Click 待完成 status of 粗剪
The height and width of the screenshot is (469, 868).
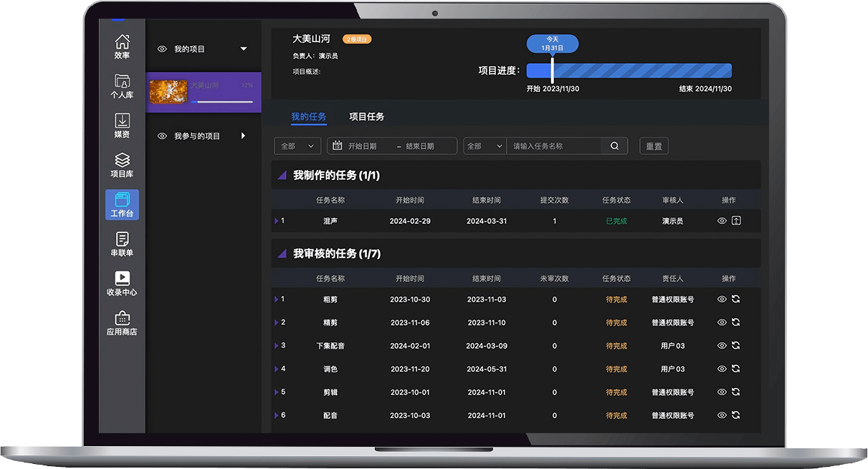616,300
